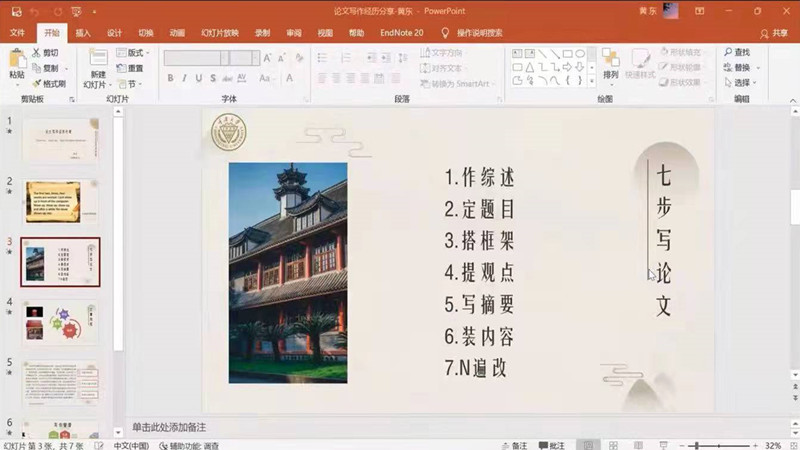This screenshot has width=800, height=450.
Task: Open the Find (查找) tool
Action: pos(736,52)
